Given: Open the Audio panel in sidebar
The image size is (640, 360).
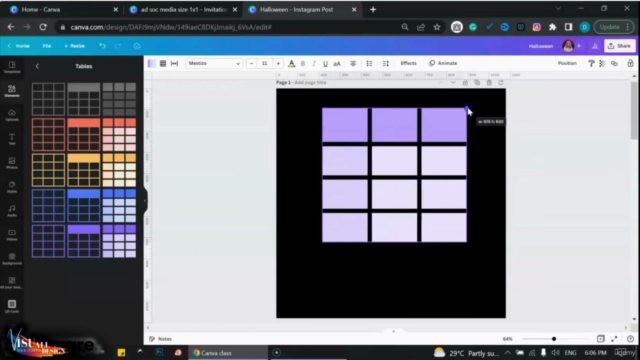Looking at the screenshot, I should pyautogui.click(x=12, y=211).
